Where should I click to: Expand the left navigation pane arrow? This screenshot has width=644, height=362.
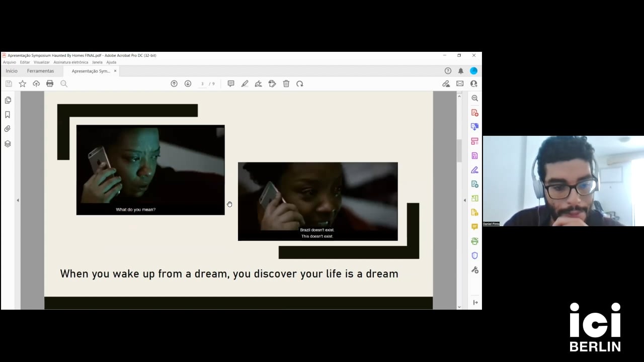[x=18, y=200]
